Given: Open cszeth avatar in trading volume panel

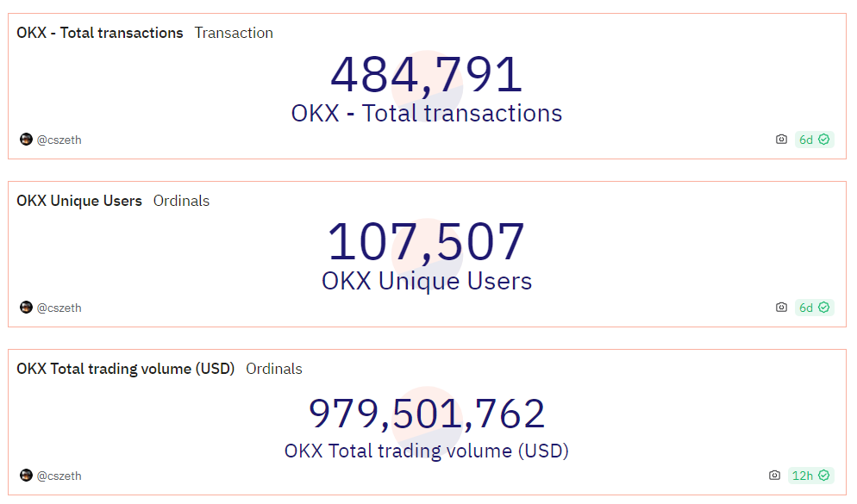Looking at the screenshot, I should [26, 475].
